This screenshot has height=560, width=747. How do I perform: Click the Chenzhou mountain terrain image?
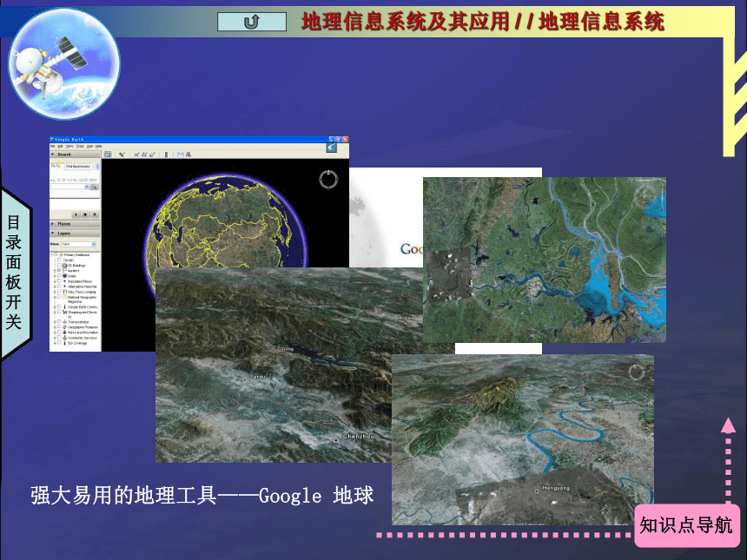click(274, 365)
